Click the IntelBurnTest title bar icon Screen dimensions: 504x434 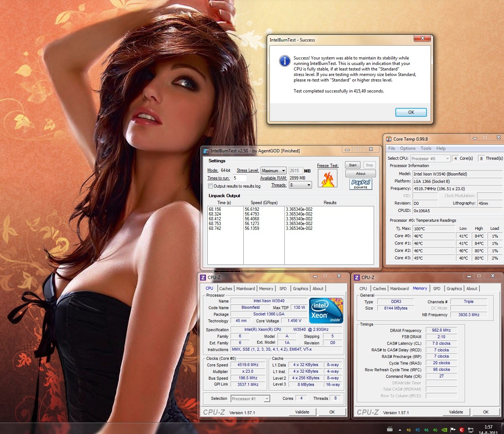[206, 151]
